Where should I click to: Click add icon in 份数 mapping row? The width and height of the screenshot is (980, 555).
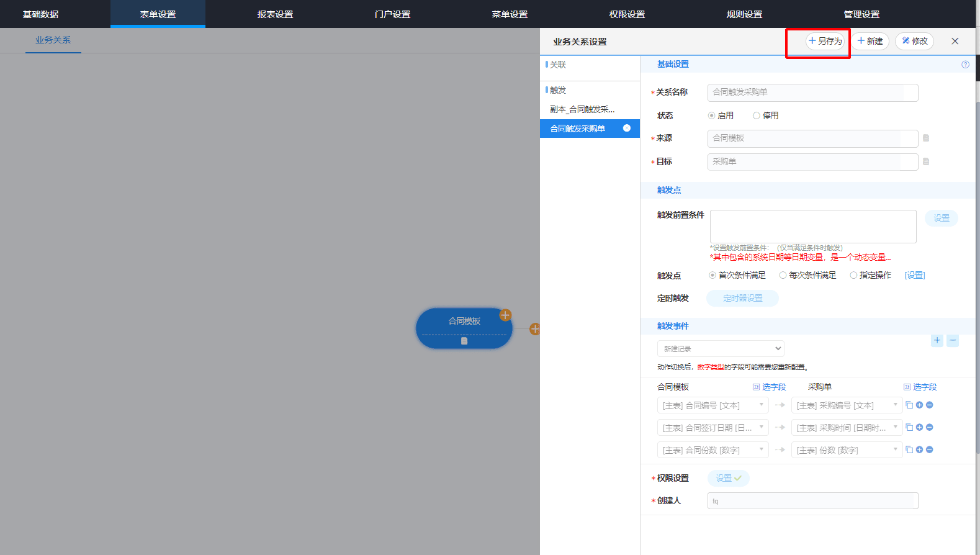click(919, 449)
